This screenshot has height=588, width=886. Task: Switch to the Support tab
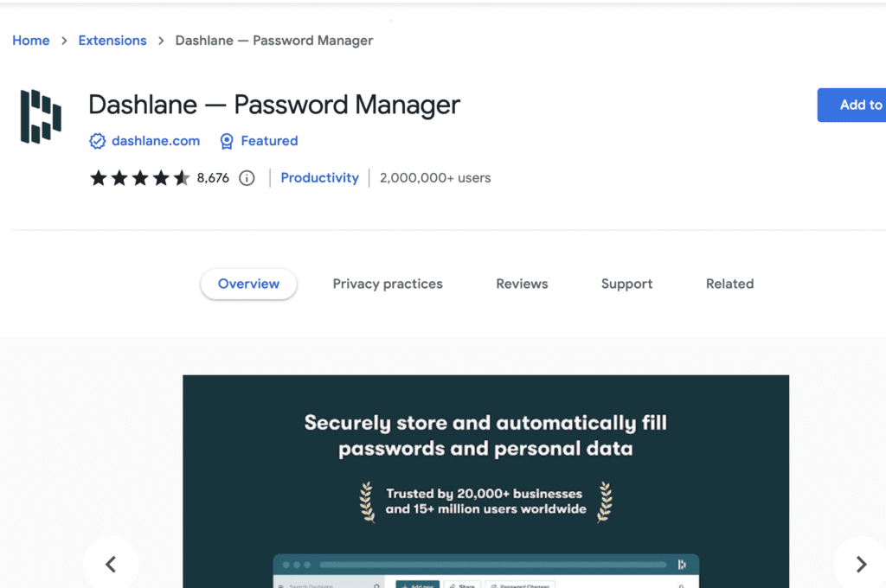coord(626,284)
